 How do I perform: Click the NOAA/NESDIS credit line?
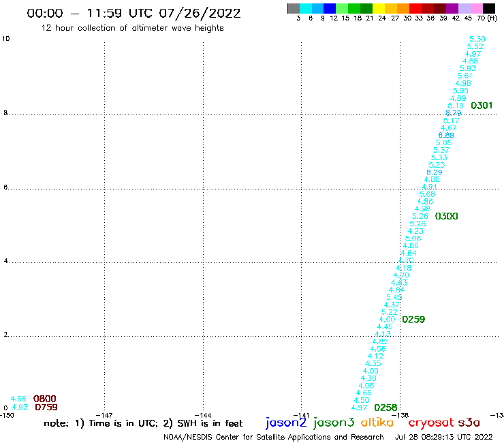tap(274, 437)
